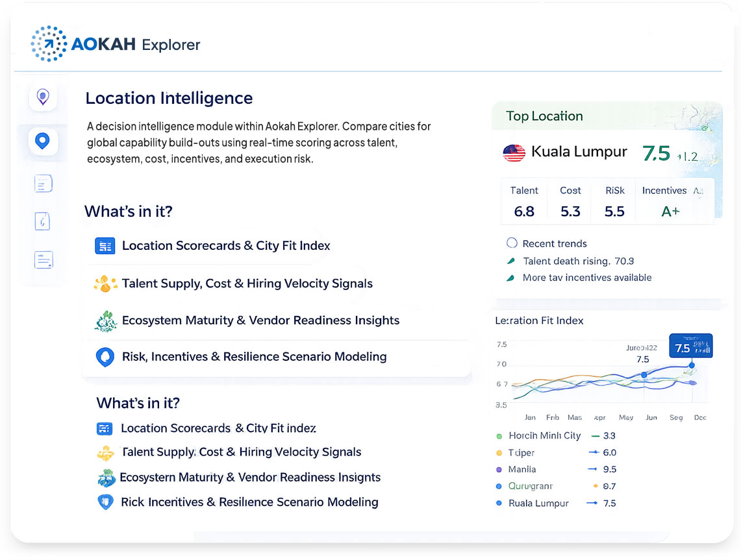
Task: Open the bottom list document sidebar icon
Action: click(x=44, y=260)
